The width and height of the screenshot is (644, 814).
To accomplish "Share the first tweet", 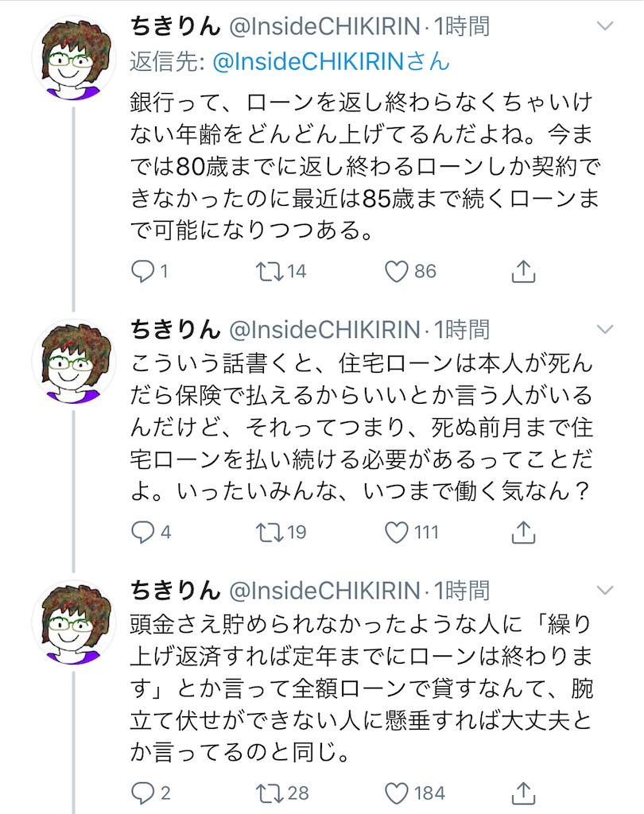I will pyautogui.click(x=522, y=270).
